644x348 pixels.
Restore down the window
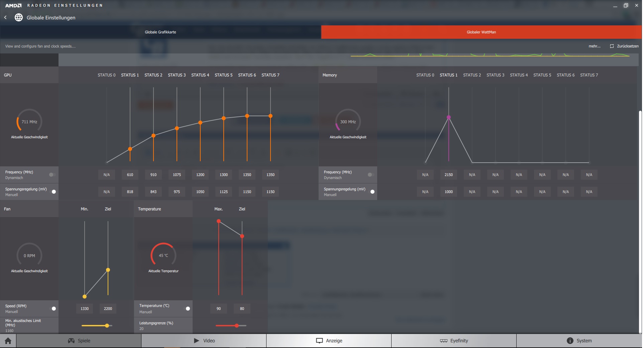(626, 5)
